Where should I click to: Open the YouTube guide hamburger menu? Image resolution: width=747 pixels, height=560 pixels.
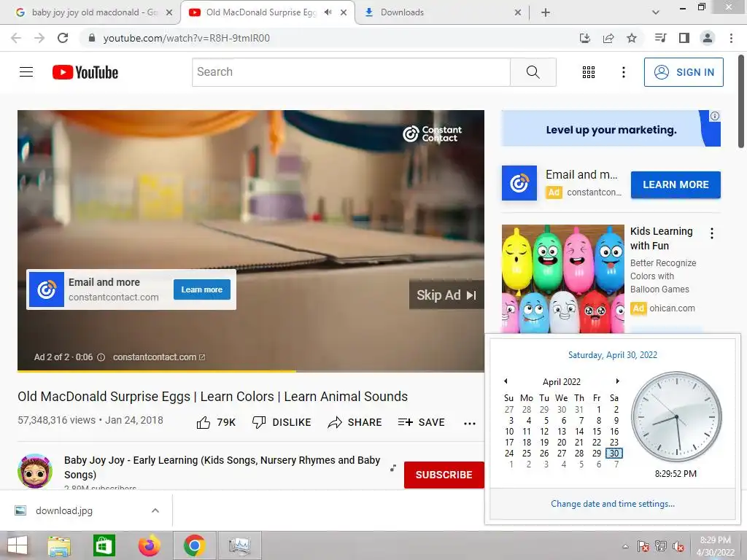pos(26,72)
